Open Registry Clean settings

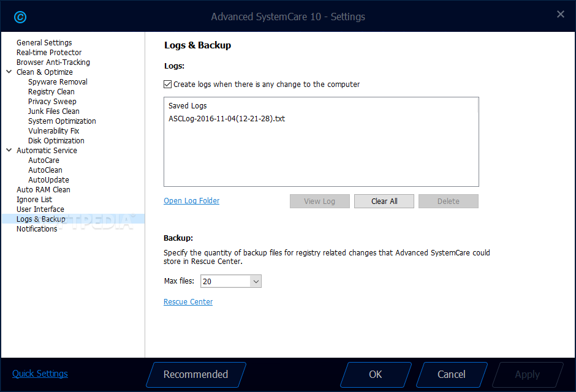pos(51,92)
